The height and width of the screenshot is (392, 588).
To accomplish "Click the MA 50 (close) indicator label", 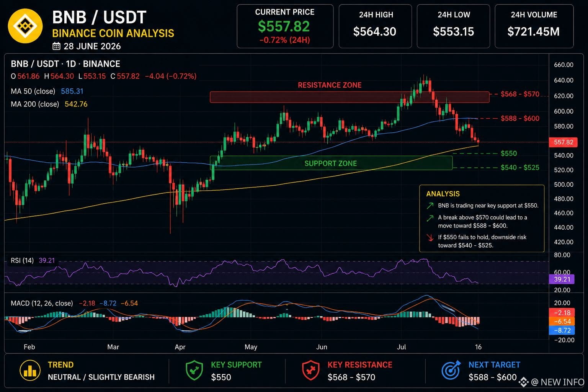I will coord(33,91).
